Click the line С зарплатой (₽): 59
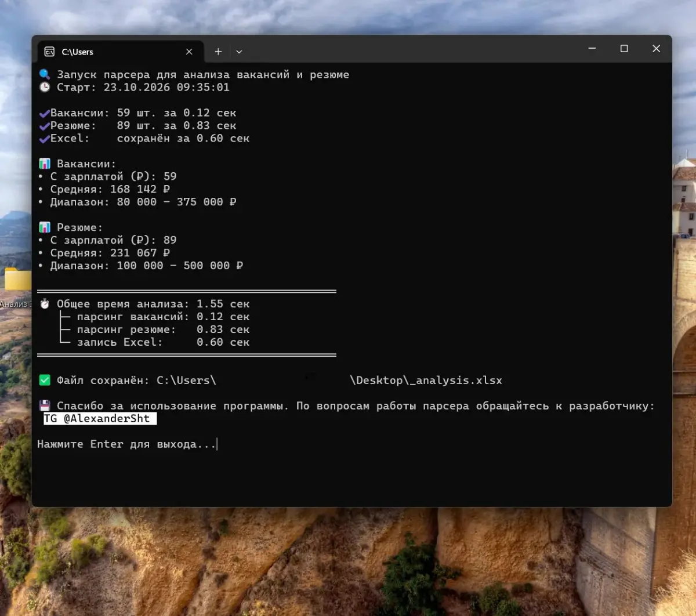Image resolution: width=696 pixels, height=616 pixels. coord(107,176)
